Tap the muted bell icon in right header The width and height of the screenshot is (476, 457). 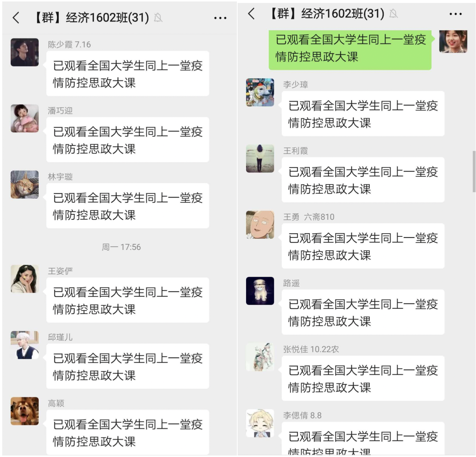[x=393, y=14]
